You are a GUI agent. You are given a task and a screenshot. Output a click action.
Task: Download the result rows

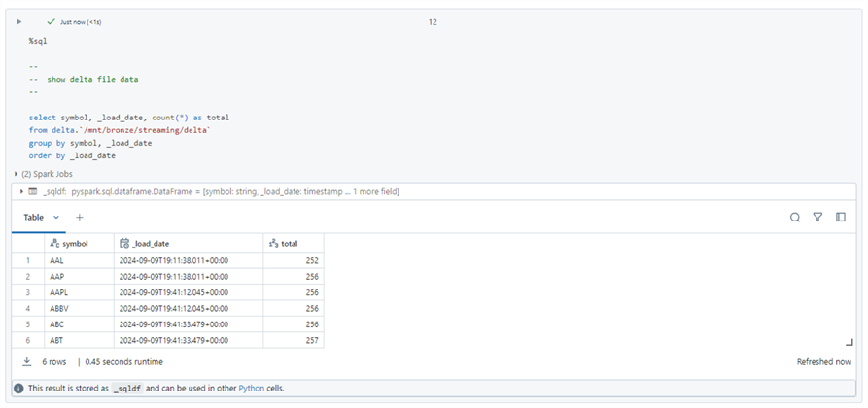pyautogui.click(x=26, y=361)
